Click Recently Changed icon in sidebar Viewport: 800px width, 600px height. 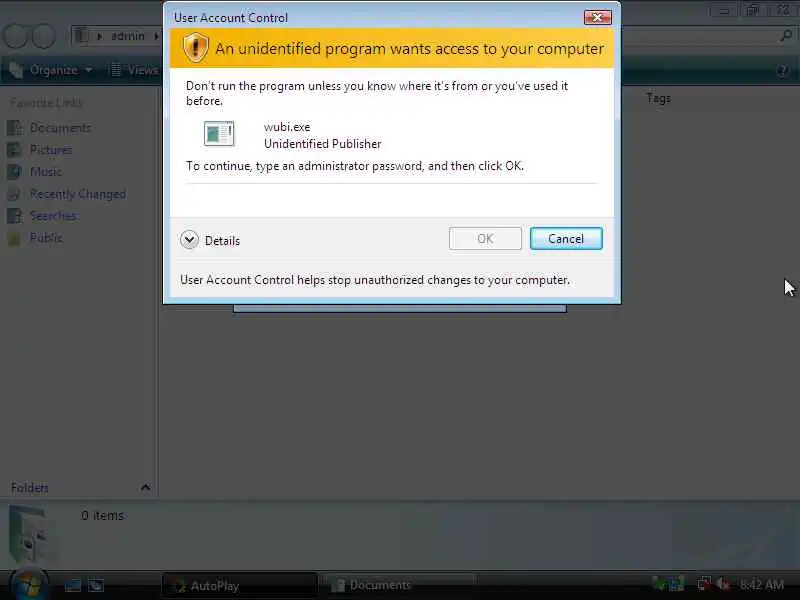(x=15, y=194)
